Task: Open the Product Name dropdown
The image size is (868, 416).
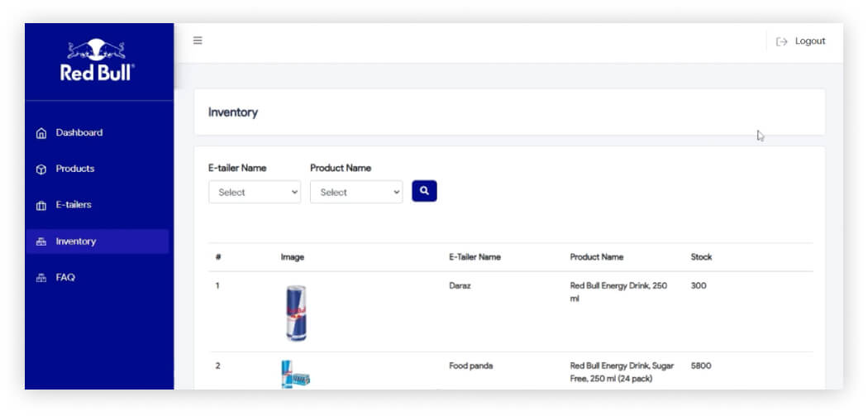Action: [x=356, y=192]
